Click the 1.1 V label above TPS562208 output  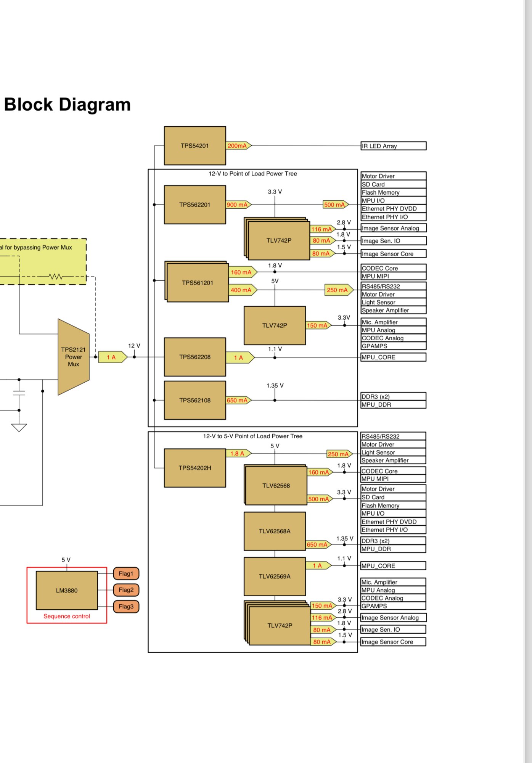(275, 349)
